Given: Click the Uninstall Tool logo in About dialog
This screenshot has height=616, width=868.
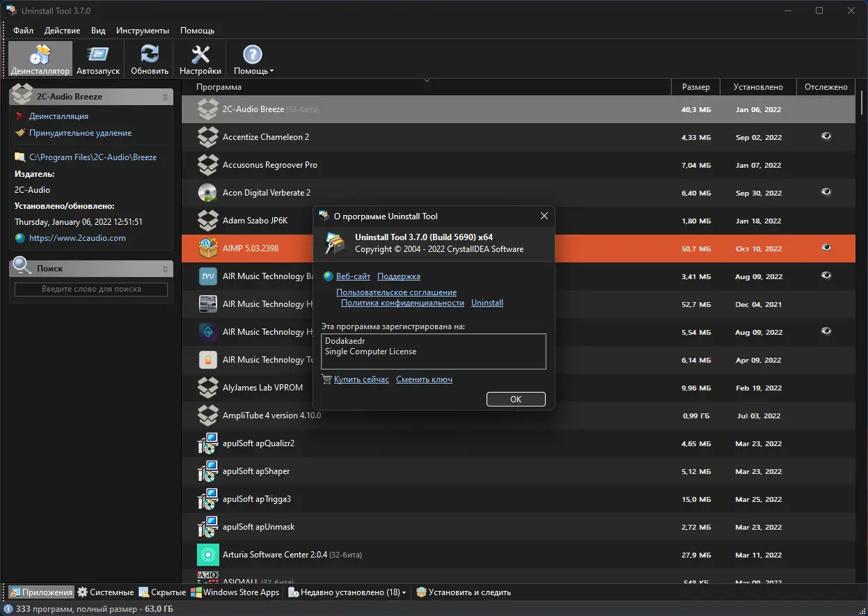Looking at the screenshot, I should tap(335, 242).
